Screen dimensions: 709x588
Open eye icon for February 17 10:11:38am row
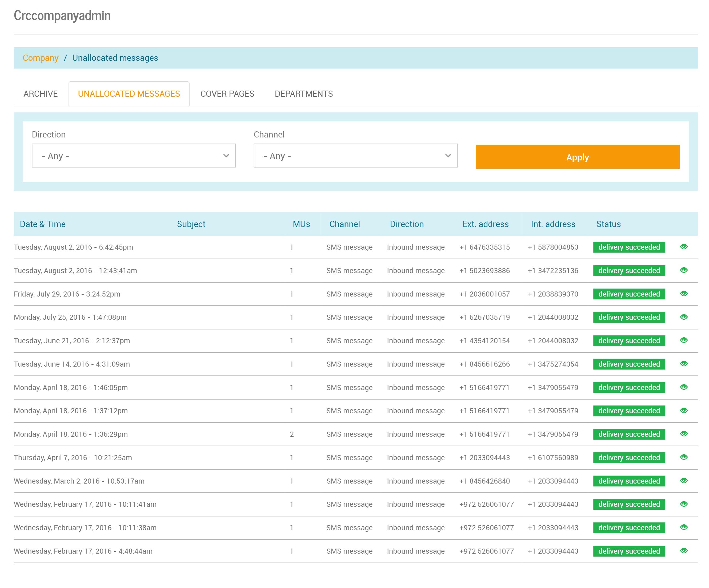(x=684, y=527)
